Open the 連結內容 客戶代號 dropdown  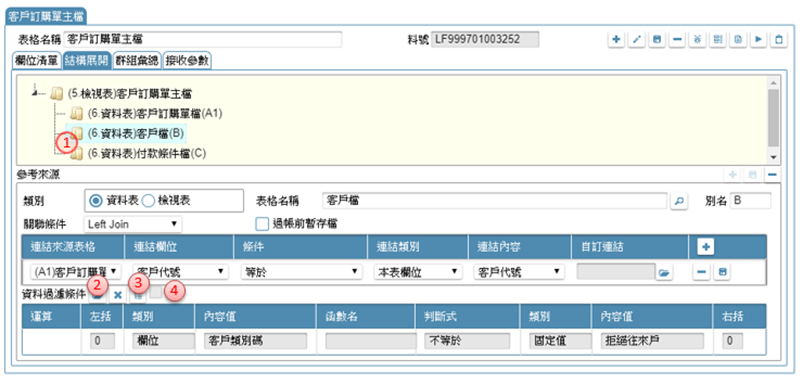tap(519, 271)
